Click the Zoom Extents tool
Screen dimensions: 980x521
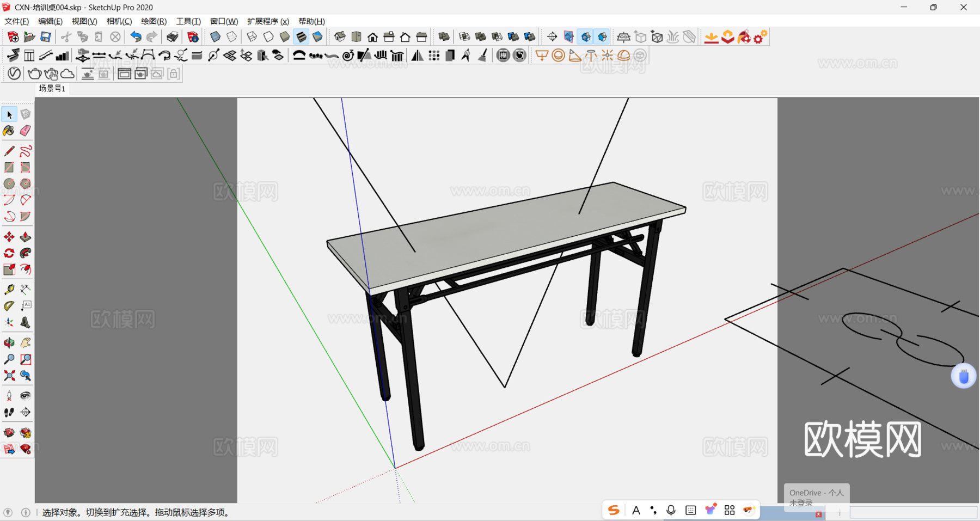click(9, 375)
